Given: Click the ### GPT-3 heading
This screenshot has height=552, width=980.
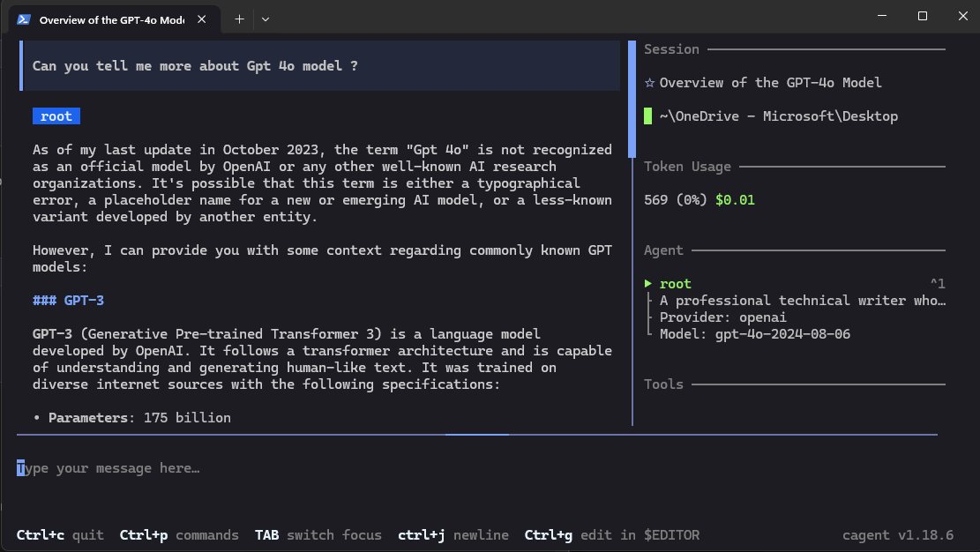Looking at the screenshot, I should (x=68, y=301).
